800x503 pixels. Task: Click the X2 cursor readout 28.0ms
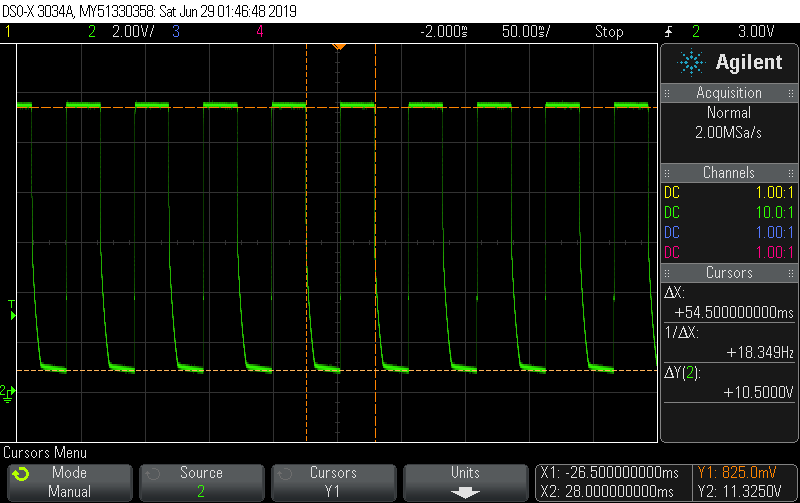[607, 492]
